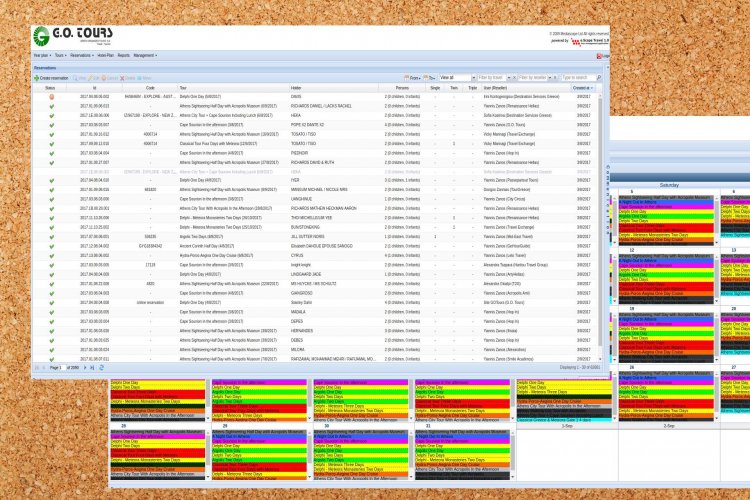750x500 pixels.
Task: Click green check status of HEKA row
Action: [x=52, y=116]
